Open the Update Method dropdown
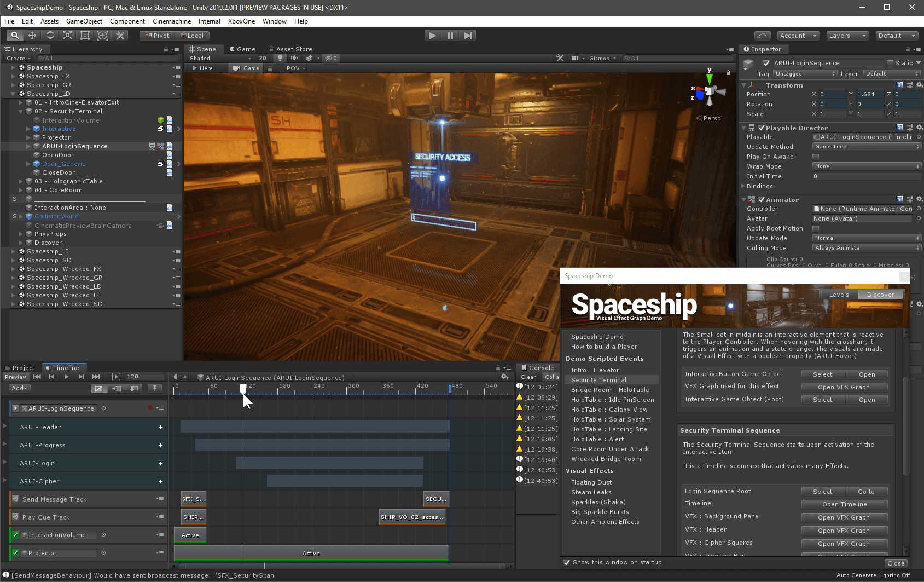This screenshot has height=582, width=924. [867, 147]
